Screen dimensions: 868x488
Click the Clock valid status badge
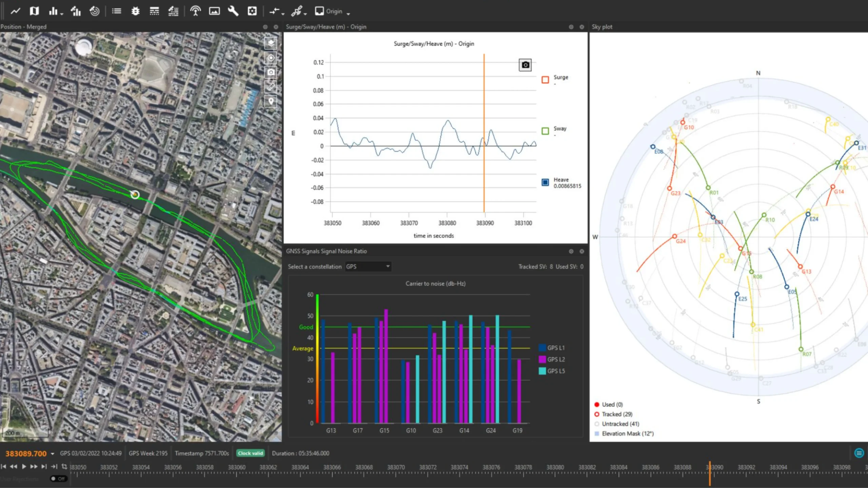coord(250,453)
